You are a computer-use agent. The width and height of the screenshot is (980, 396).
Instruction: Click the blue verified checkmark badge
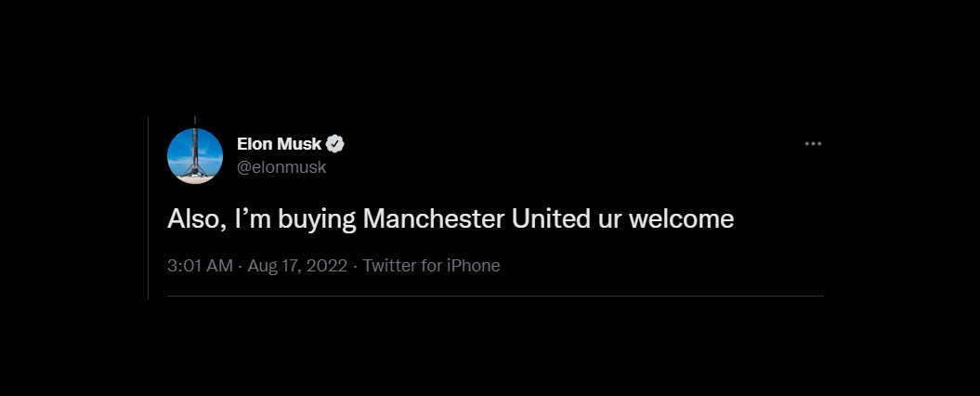(335, 144)
